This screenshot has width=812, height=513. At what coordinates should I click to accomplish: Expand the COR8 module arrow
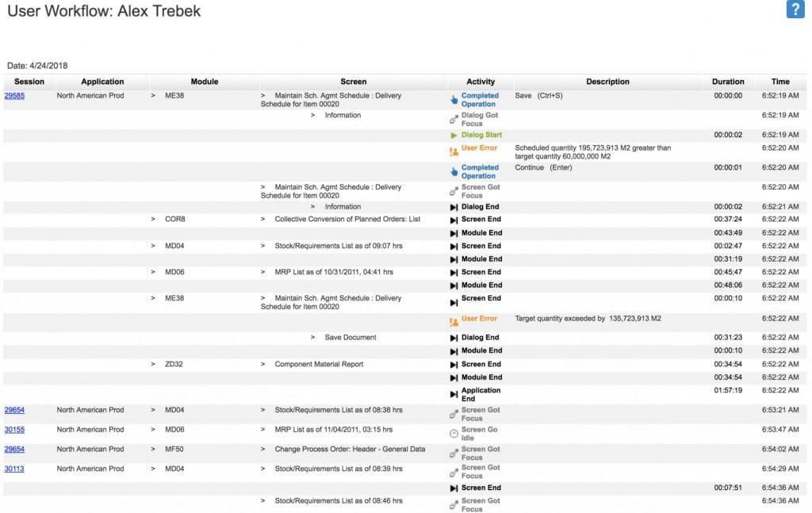[153, 219]
